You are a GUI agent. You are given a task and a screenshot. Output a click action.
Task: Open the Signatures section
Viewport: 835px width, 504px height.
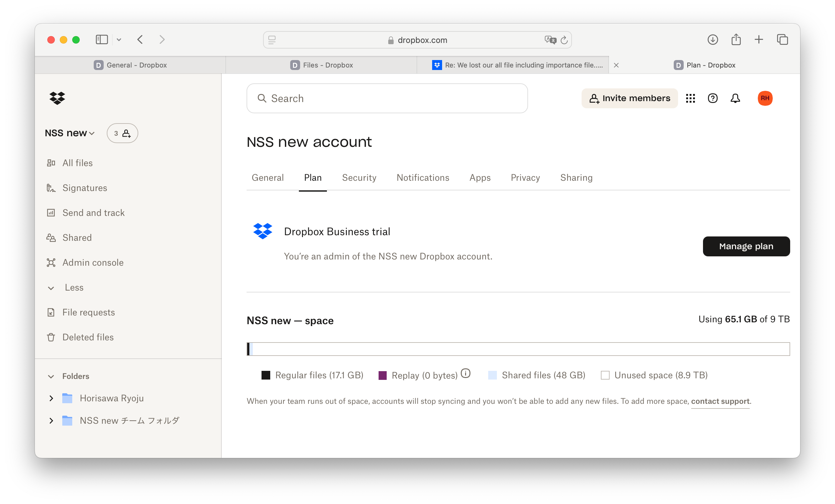[85, 187]
